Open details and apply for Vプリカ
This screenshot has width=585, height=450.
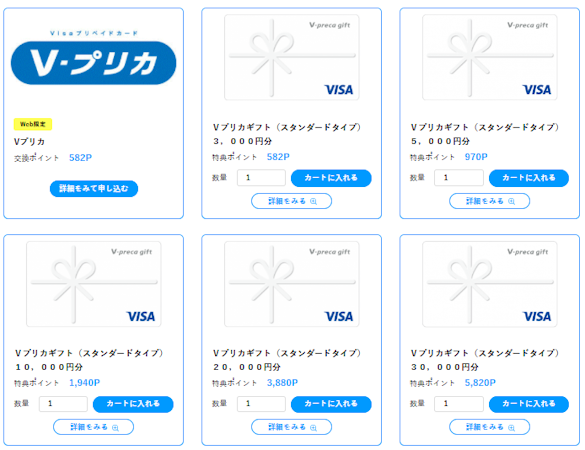tap(94, 188)
